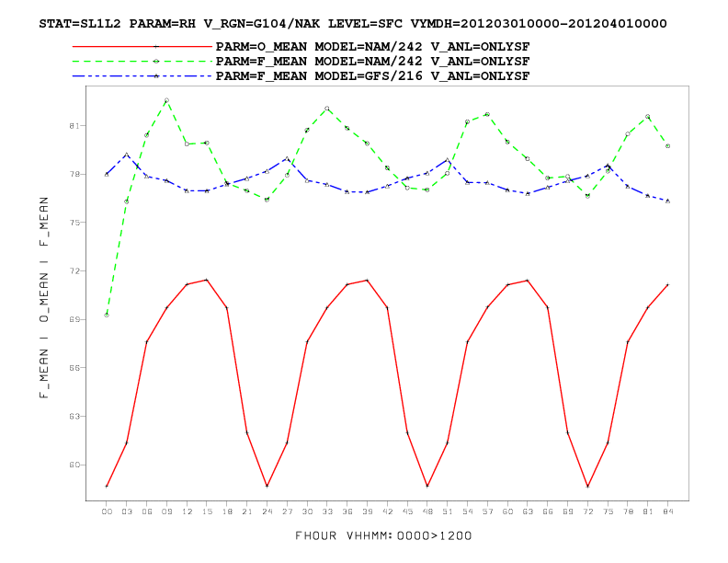Click x-axis tick label 84
This screenshot has width=728, height=563.
click(667, 511)
